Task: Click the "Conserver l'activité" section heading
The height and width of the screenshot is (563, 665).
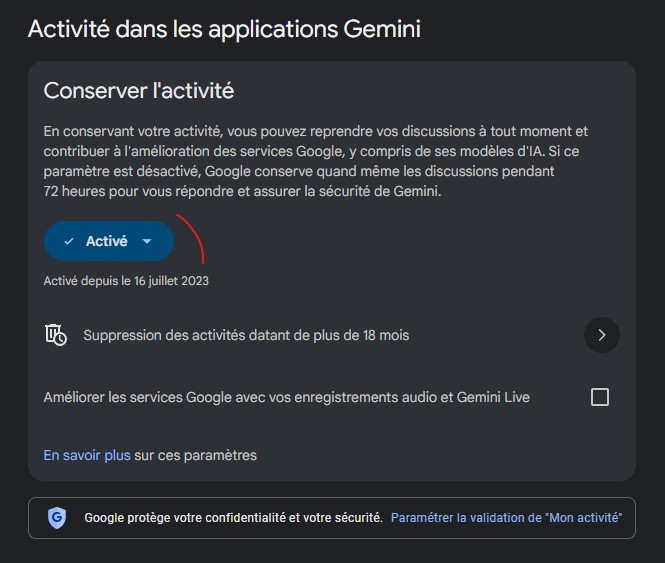Action: [x=139, y=90]
